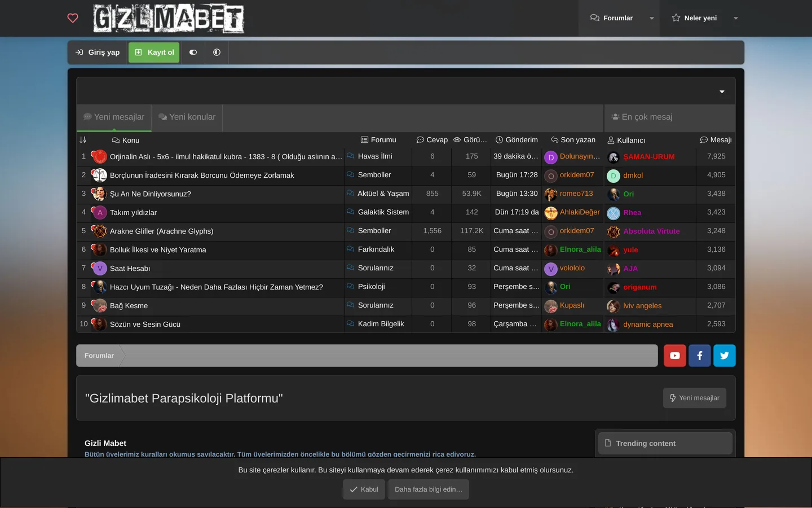Open the topic 'Bağ Kesme'
The height and width of the screenshot is (508, 812).
[129, 306]
